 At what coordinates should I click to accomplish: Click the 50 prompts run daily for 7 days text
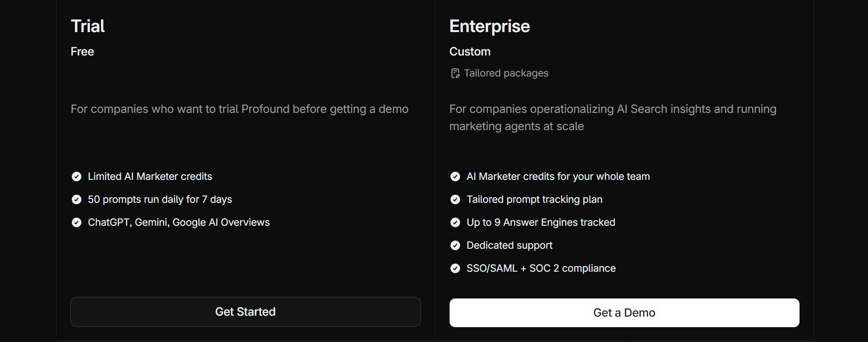pyautogui.click(x=160, y=199)
